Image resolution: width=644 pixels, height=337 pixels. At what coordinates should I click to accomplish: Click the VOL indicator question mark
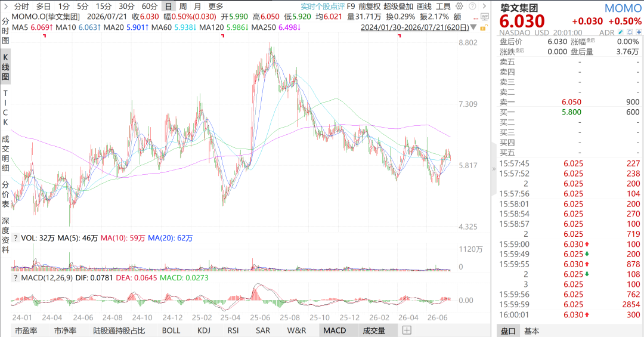(x=16, y=238)
